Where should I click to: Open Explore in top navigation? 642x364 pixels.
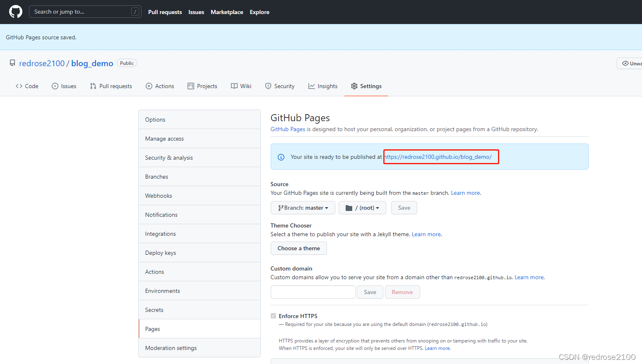pyautogui.click(x=260, y=12)
